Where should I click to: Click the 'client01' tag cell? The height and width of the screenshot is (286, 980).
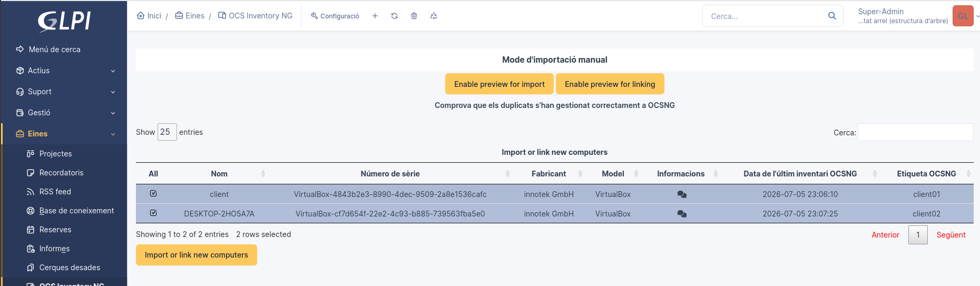click(926, 194)
